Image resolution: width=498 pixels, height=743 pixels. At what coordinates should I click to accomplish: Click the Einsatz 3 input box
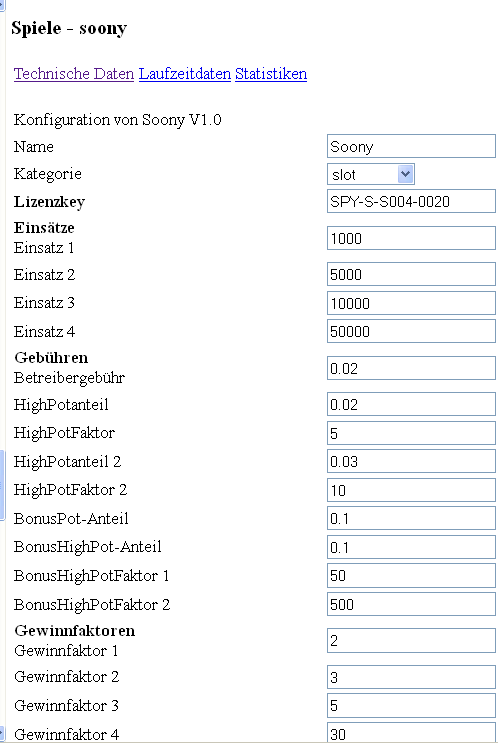[x=411, y=303]
